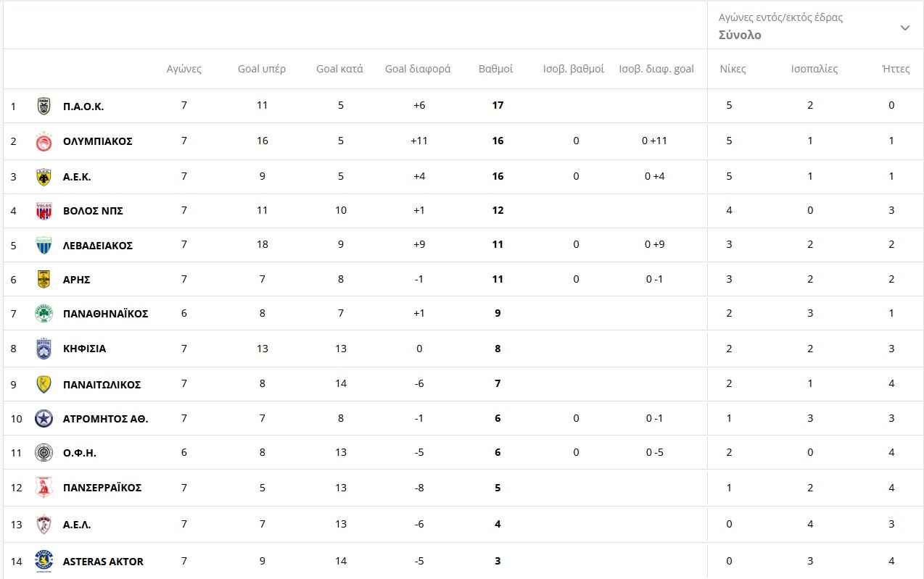Click the Νίκες column header
Viewport: 924px width, 579px height.
(733, 69)
